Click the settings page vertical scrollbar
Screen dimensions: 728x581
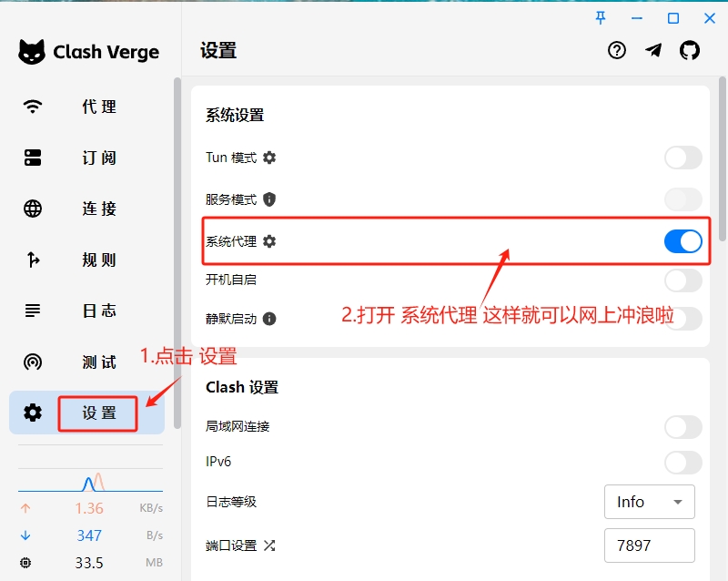point(723,159)
